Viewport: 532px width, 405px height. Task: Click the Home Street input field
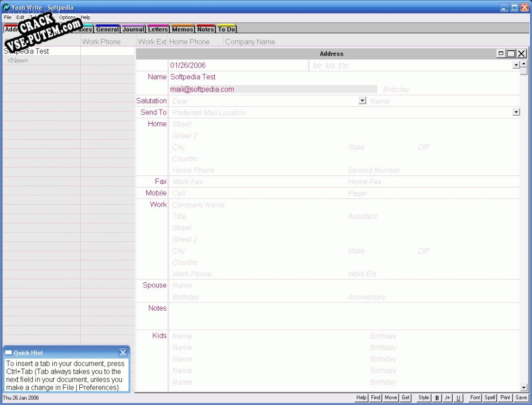pos(257,124)
